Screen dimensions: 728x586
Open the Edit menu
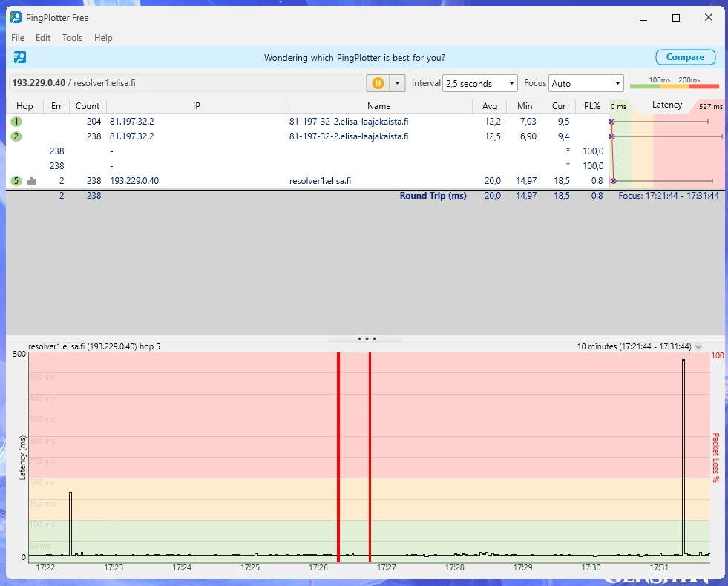click(x=43, y=38)
